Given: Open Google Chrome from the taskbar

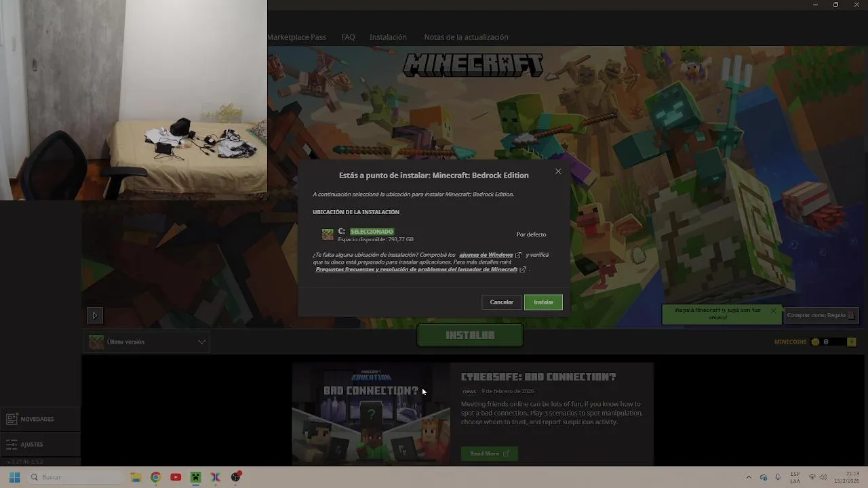Looking at the screenshot, I should pos(155,477).
